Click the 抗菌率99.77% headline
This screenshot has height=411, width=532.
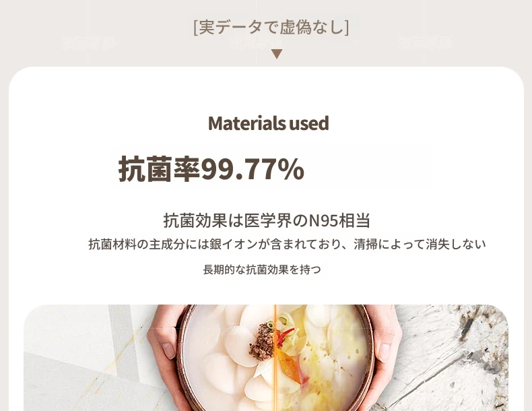pos(211,169)
